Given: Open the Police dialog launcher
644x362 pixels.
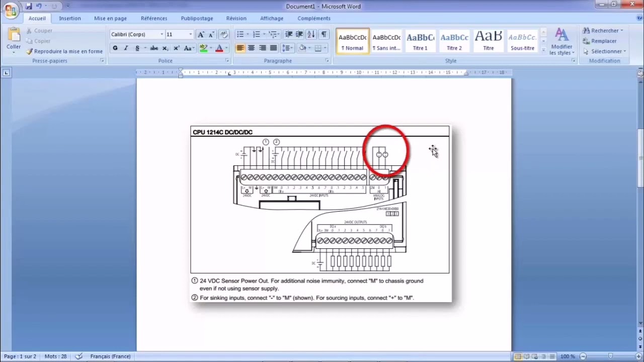Looking at the screenshot, I should pyautogui.click(x=227, y=61).
